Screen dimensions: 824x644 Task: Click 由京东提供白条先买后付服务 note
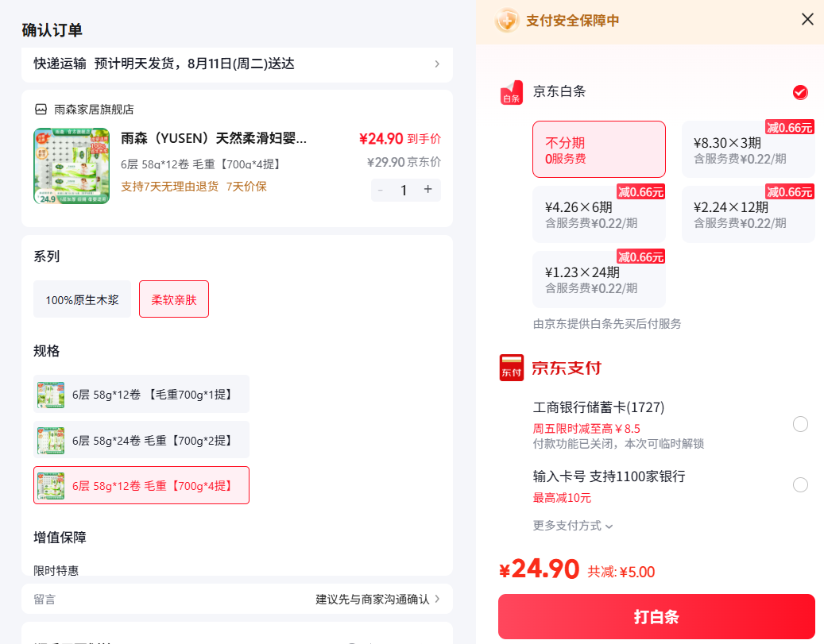[x=607, y=323]
